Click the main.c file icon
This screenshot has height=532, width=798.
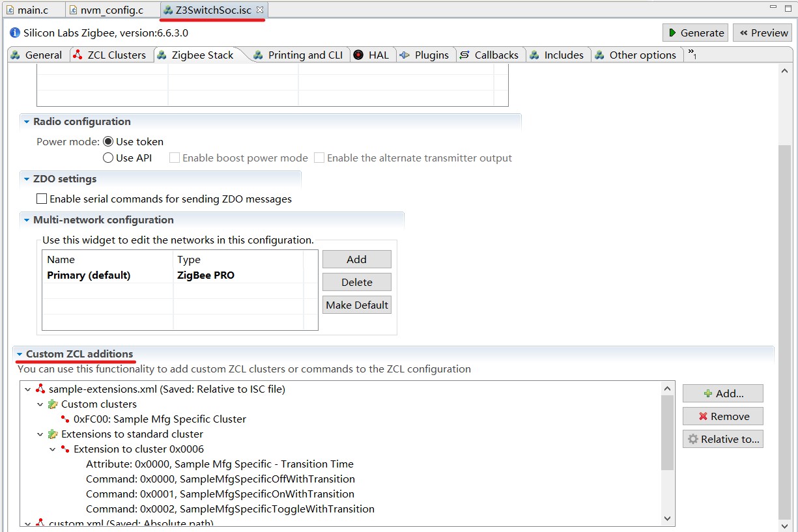[10, 10]
